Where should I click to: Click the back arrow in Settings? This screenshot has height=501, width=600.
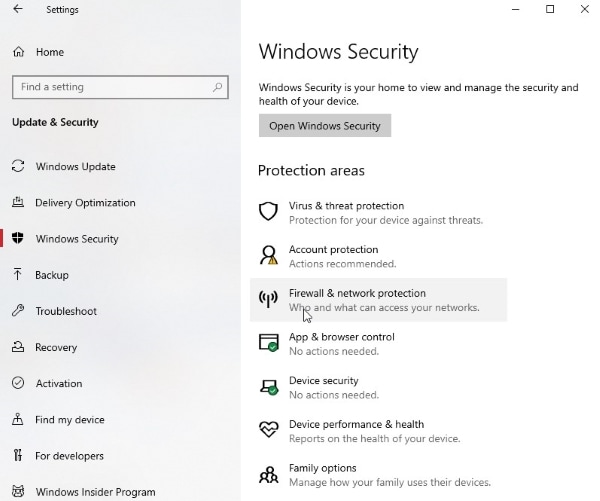click(18, 10)
